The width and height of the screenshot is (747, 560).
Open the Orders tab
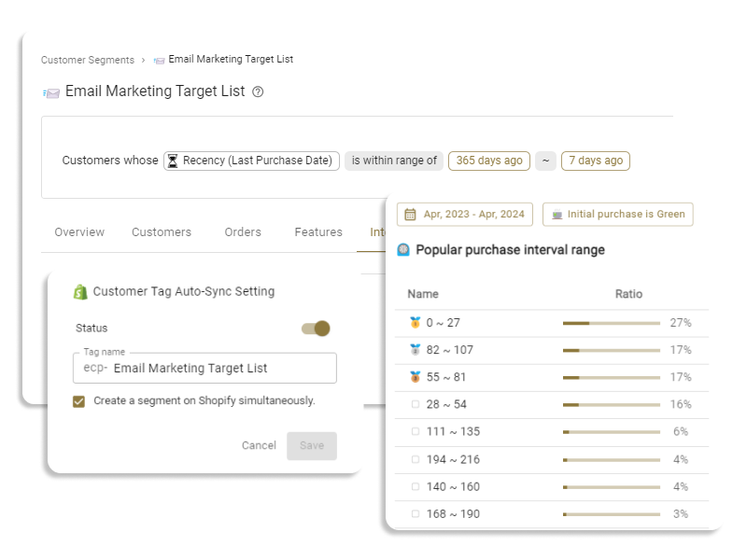(x=243, y=232)
